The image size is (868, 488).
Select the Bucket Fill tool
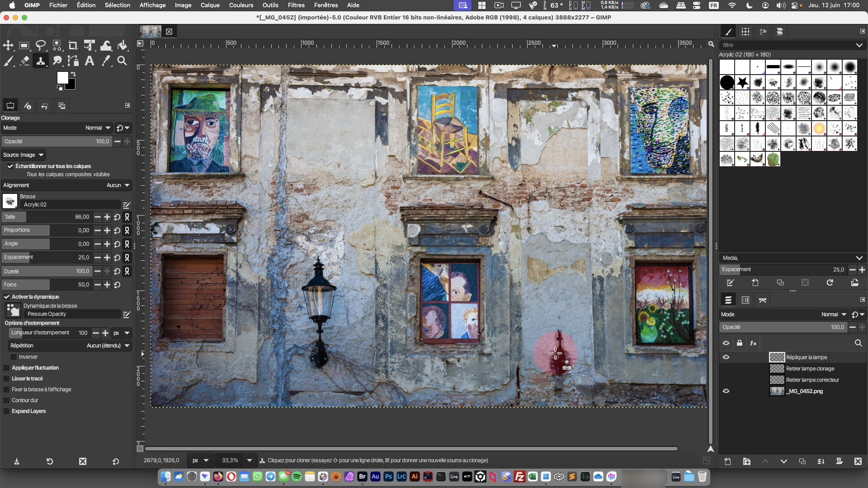(122, 45)
